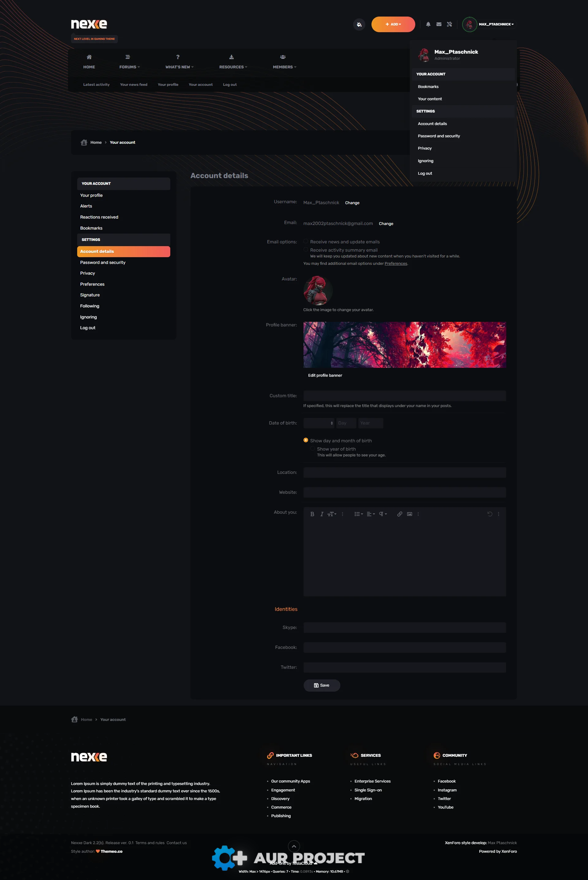This screenshot has width=588, height=880.
Task: Open the birth month select box
Action: (318, 423)
